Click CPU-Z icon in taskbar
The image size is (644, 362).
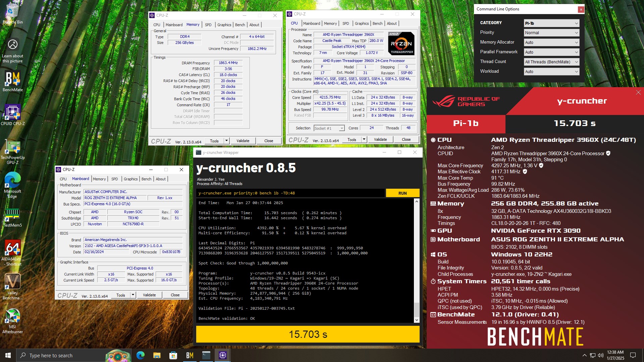coord(222,355)
